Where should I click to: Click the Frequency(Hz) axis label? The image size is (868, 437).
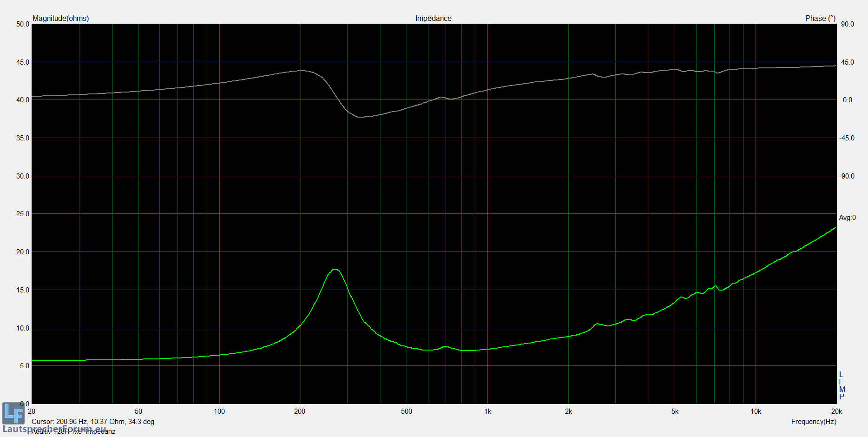[813, 422]
